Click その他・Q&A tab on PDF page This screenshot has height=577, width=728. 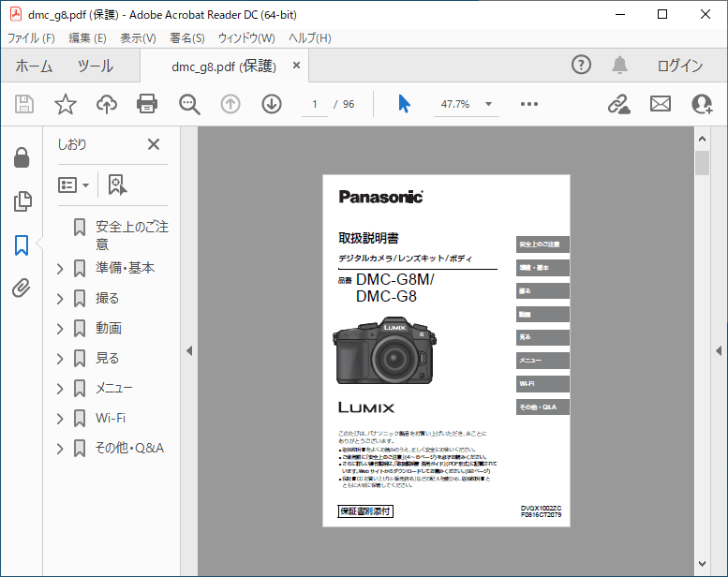click(x=542, y=407)
